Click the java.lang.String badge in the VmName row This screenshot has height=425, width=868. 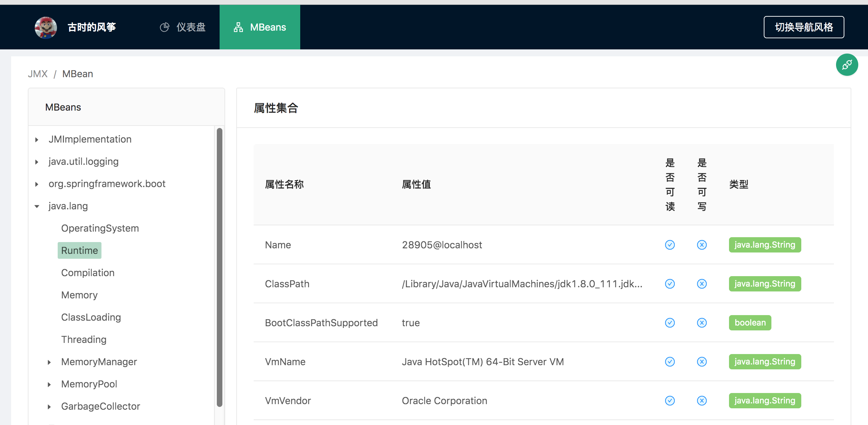(x=765, y=362)
